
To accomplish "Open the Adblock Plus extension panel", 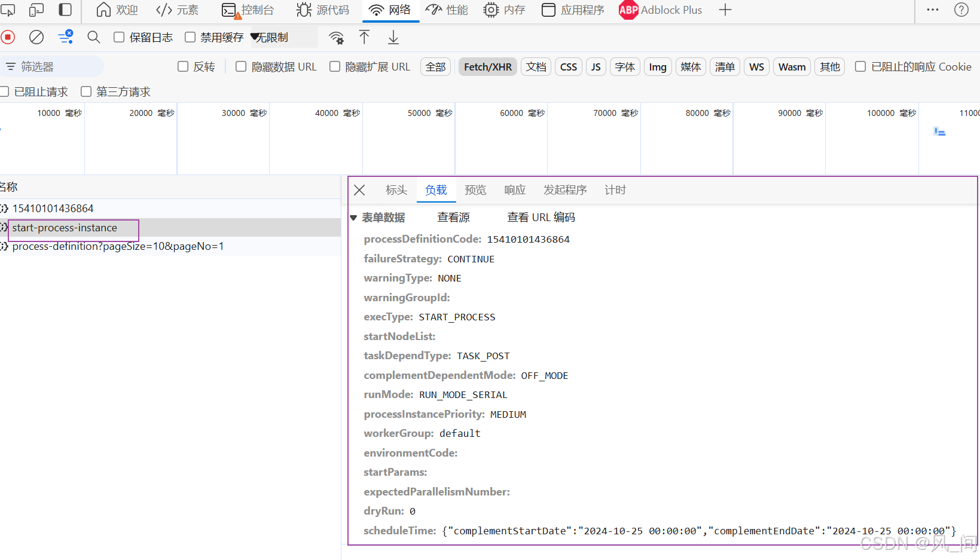I will tap(660, 10).
